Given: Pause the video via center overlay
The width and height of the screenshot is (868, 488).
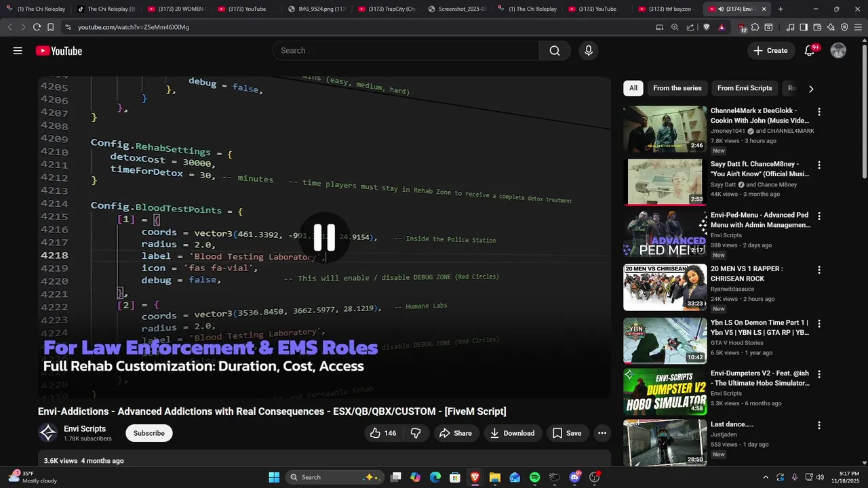Looking at the screenshot, I should pos(324,237).
